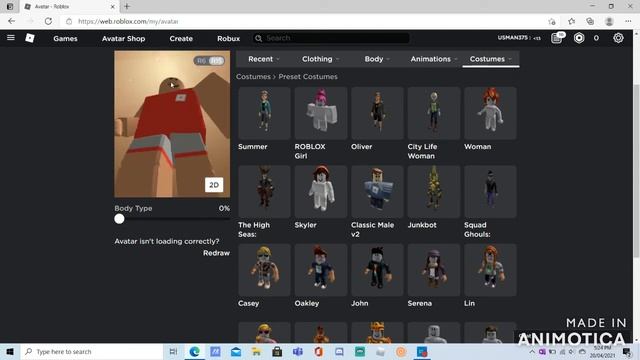
Task: Go back in browser
Action: pos(11,21)
